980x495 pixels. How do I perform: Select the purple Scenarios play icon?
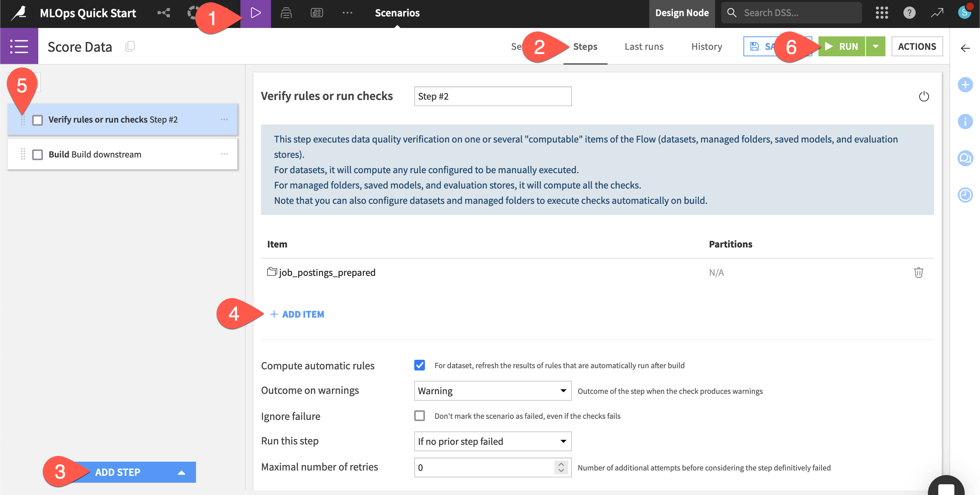pos(256,13)
